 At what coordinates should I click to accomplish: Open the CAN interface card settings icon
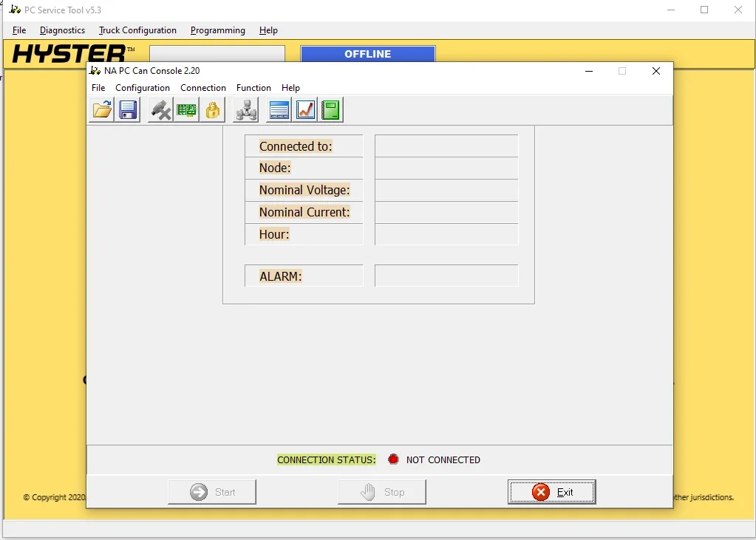[x=186, y=109]
